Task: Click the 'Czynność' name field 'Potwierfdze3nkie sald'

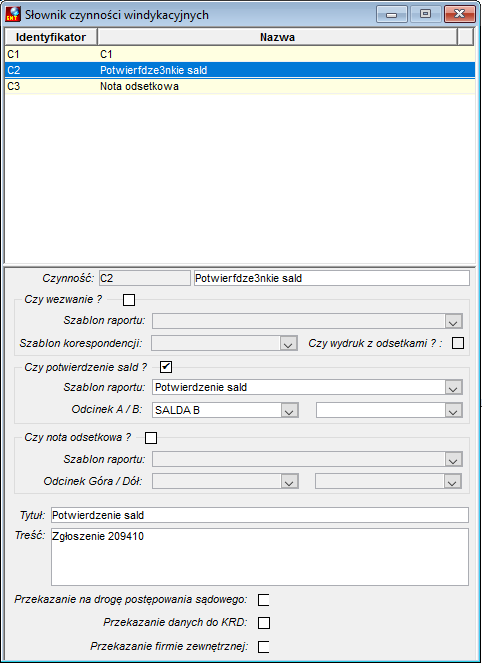Action: pyautogui.click(x=332, y=278)
